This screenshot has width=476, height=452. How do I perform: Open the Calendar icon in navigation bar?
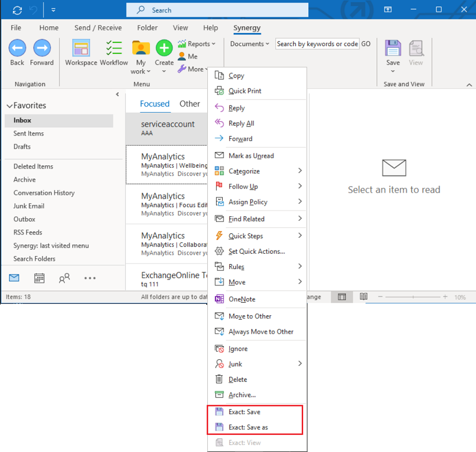(x=39, y=278)
